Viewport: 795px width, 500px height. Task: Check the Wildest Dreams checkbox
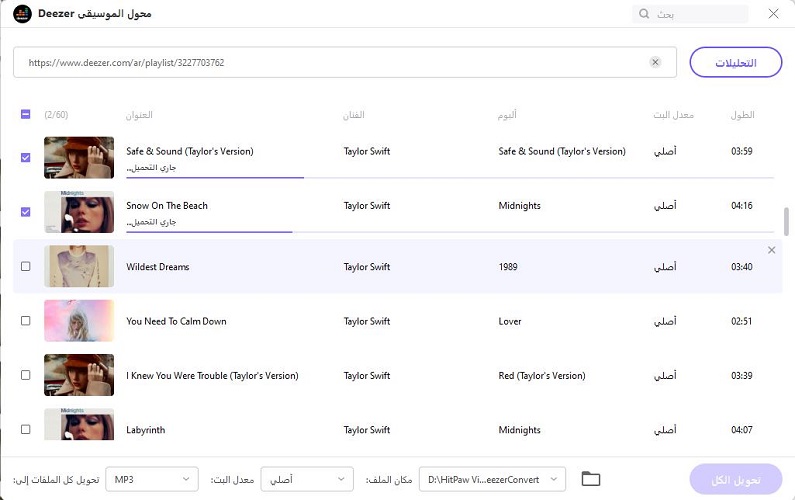(25, 266)
